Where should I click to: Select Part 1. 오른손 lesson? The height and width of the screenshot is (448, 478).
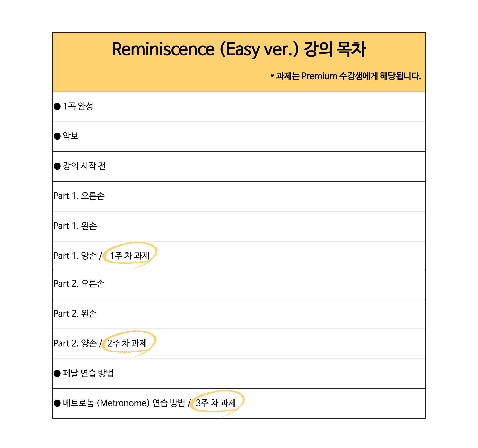click(x=79, y=196)
